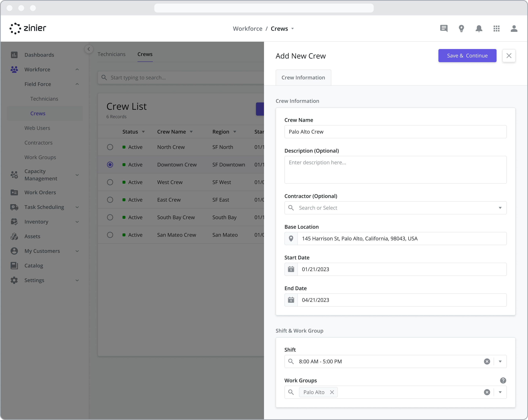
Task: Expand the Task Scheduling chevron
Action: (77, 207)
